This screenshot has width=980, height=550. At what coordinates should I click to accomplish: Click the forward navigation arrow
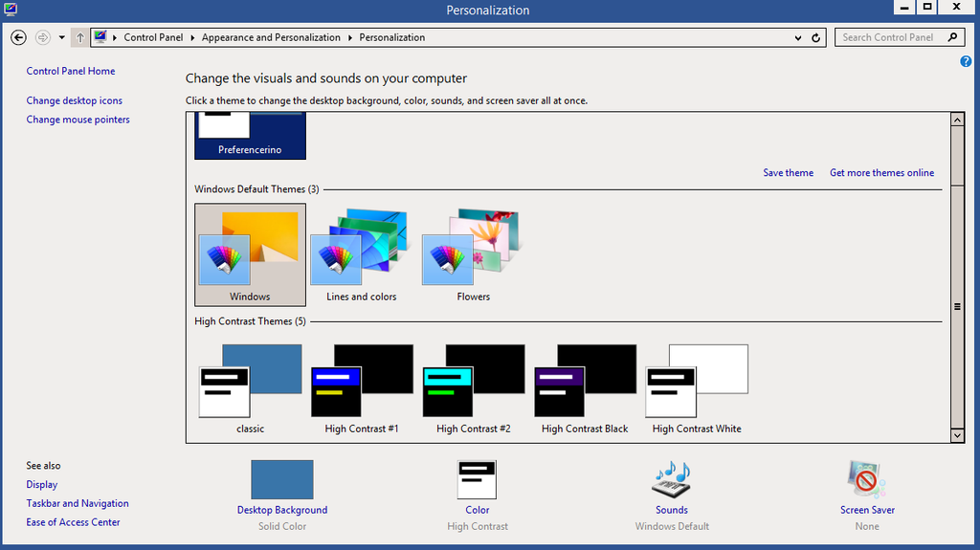pos(42,37)
